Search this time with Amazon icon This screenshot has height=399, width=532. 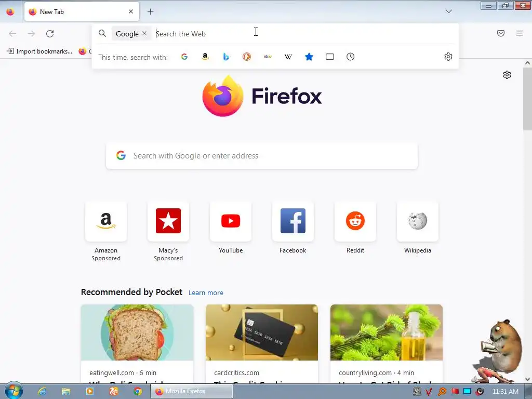[x=205, y=57]
